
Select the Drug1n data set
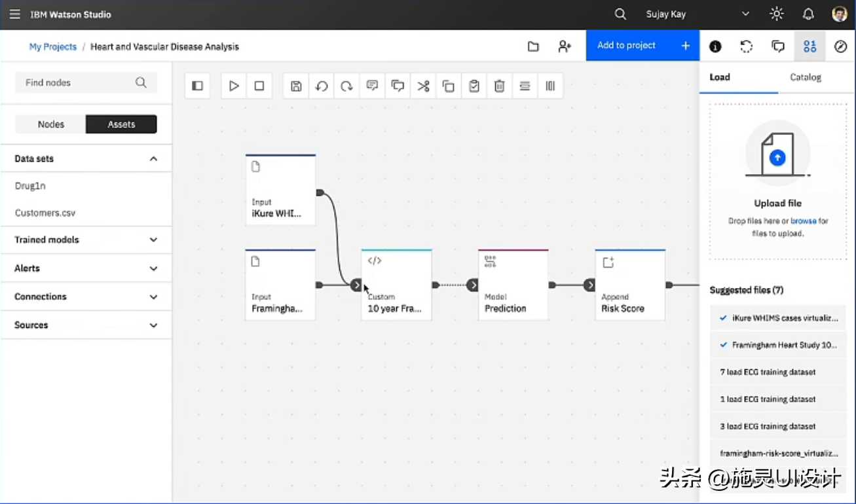(x=30, y=186)
